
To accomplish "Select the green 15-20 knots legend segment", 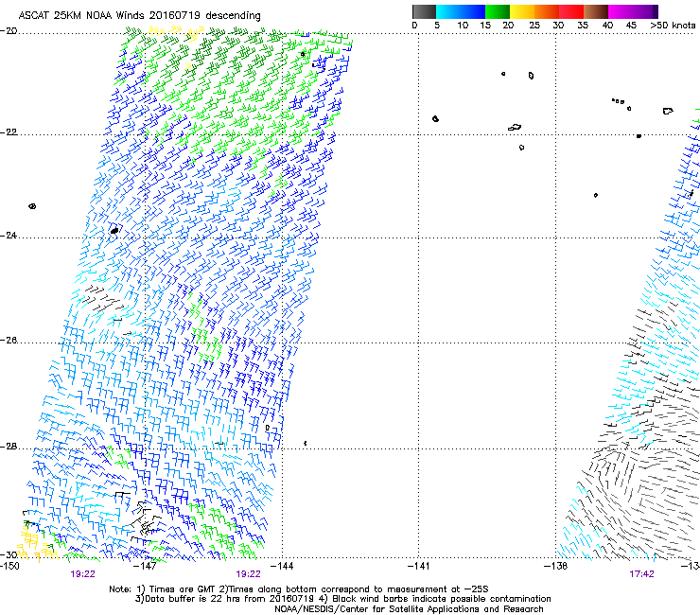I will (498, 11).
